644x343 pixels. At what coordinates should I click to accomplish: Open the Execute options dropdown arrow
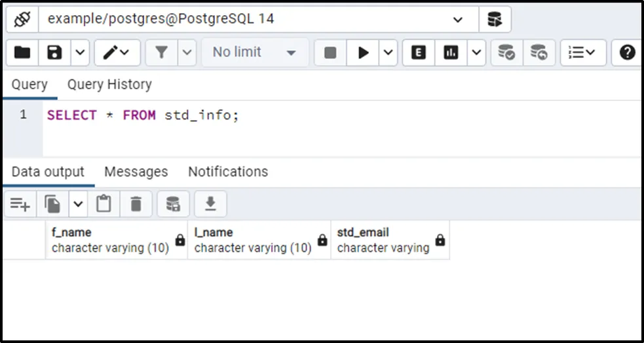388,52
